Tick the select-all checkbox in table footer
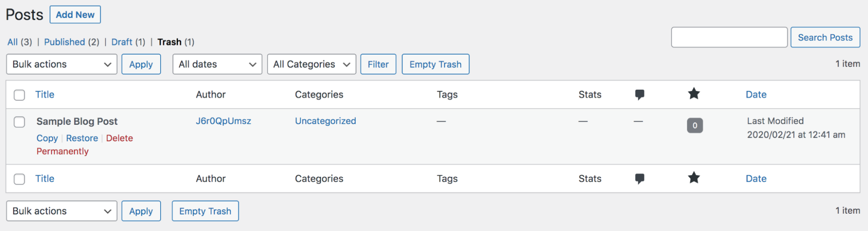 pyautogui.click(x=20, y=179)
